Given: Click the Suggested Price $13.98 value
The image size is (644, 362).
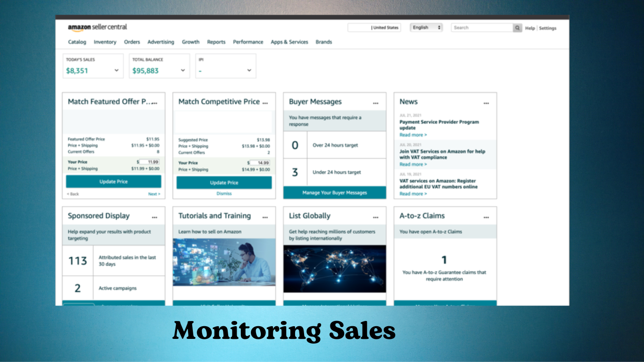Looking at the screenshot, I should click(264, 140).
